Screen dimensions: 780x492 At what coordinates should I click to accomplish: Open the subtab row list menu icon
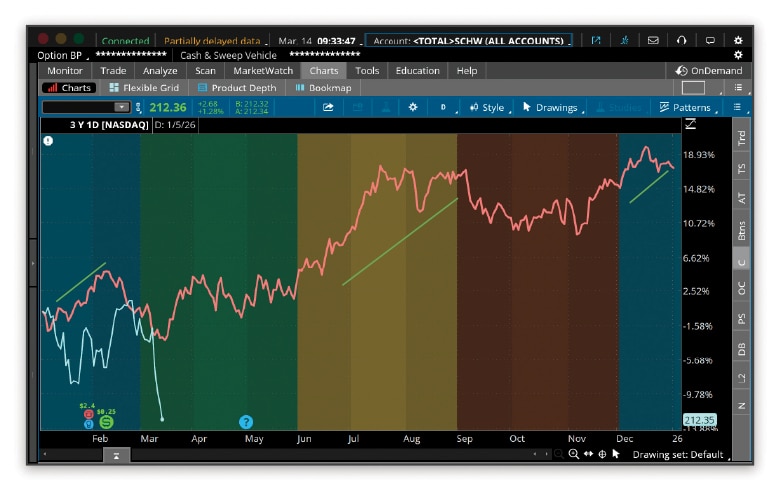738,88
